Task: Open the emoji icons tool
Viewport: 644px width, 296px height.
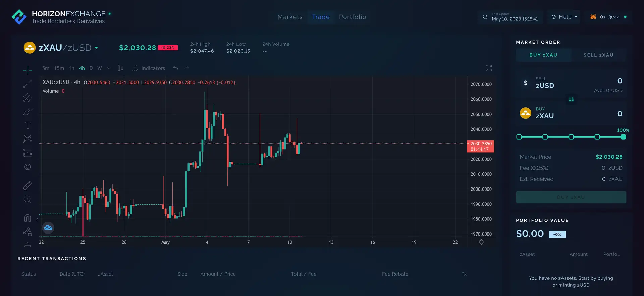Action: 28,167
